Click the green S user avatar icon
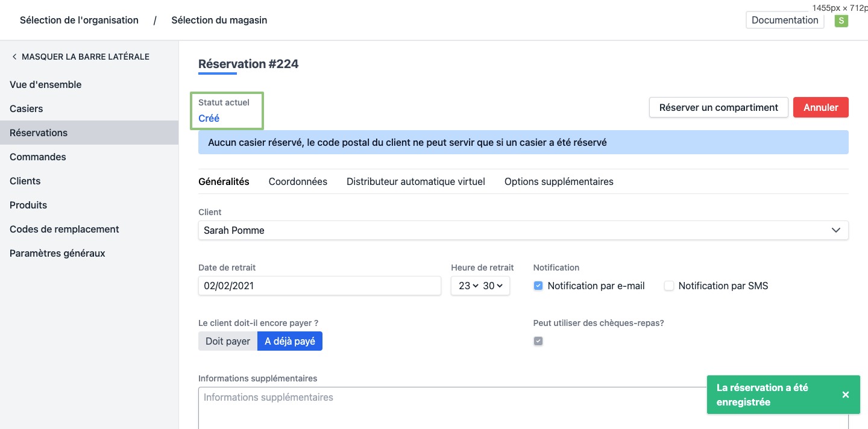This screenshot has width=868, height=429. pos(841,21)
